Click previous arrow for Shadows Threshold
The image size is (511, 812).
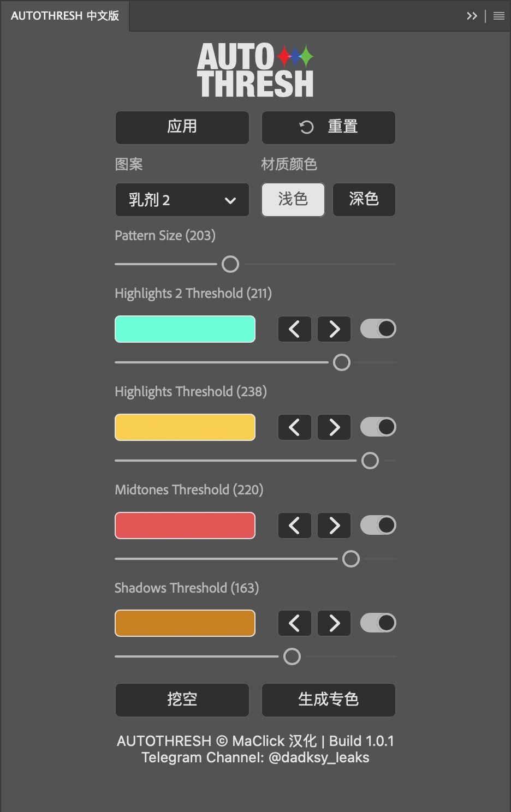[294, 623]
